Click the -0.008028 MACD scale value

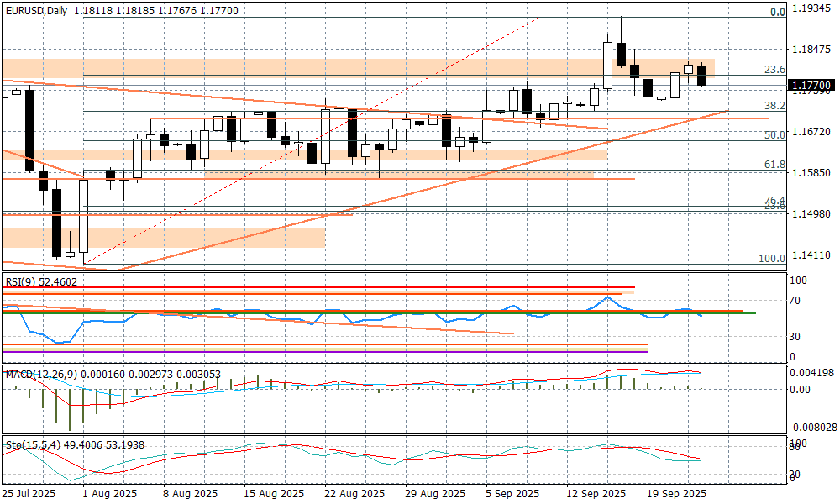click(x=812, y=428)
